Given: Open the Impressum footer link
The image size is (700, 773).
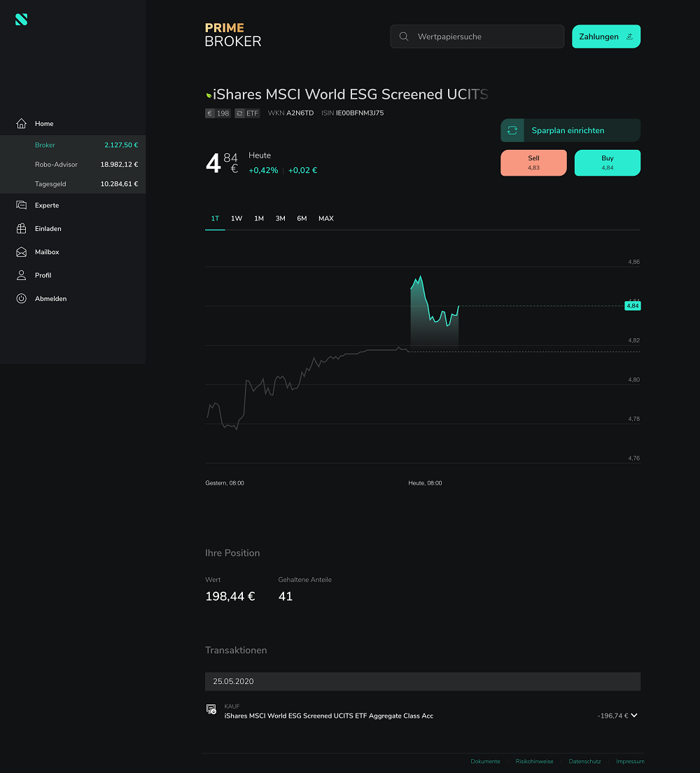Looking at the screenshot, I should pos(630,761).
